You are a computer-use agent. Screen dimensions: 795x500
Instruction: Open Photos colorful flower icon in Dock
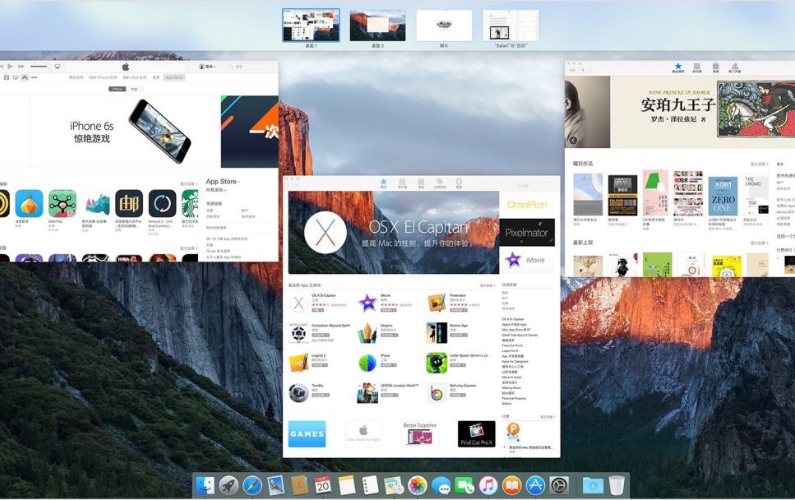coord(417,485)
